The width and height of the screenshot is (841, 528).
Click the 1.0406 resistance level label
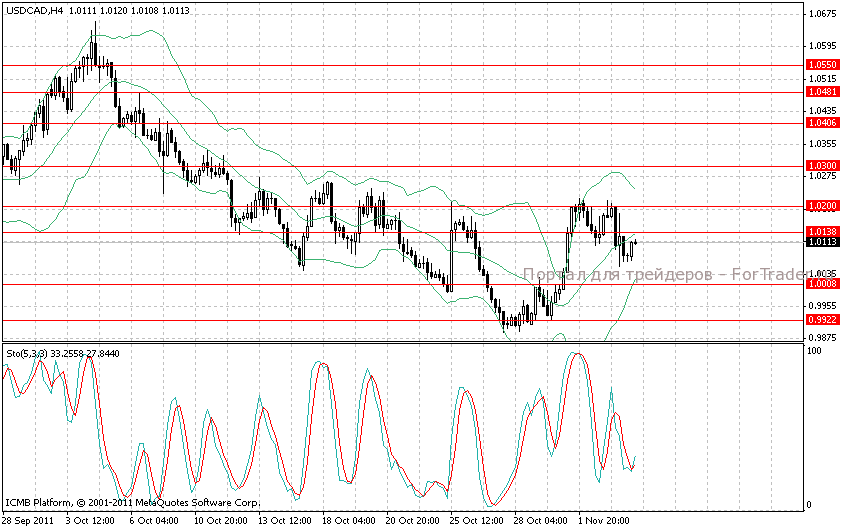(822, 123)
